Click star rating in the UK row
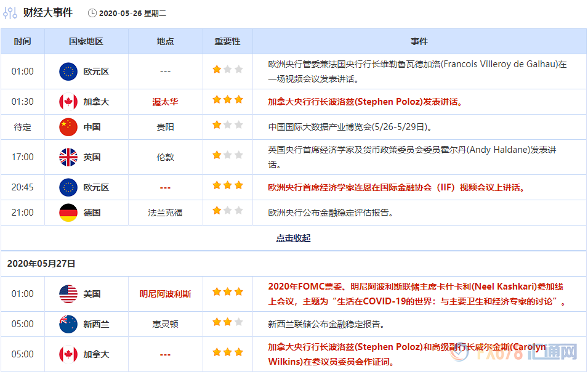The height and width of the screenshot is (374, 588). click(x=228, y=155)
